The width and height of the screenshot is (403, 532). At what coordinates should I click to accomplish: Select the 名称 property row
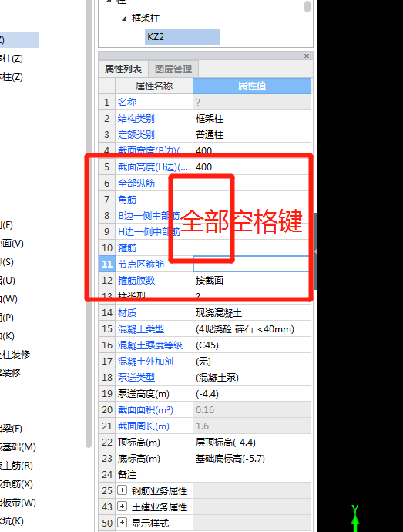(204, 102)
